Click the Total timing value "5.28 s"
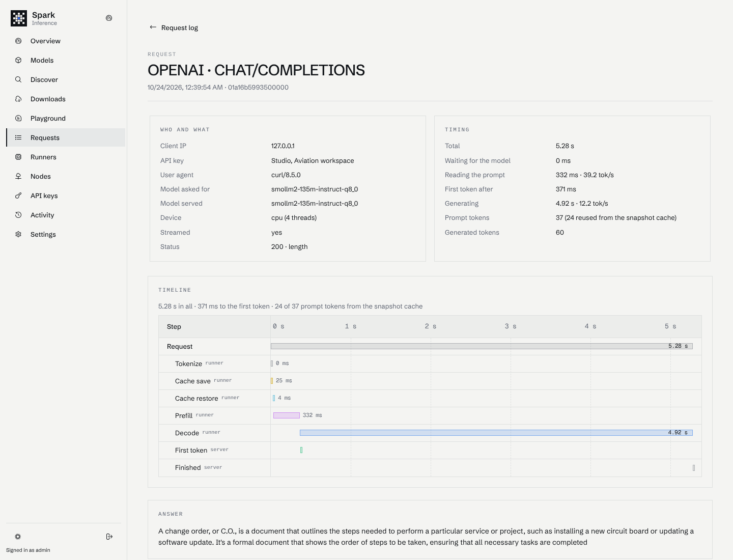Viewport: 733px width, 560px height. [x=565, y=146]
